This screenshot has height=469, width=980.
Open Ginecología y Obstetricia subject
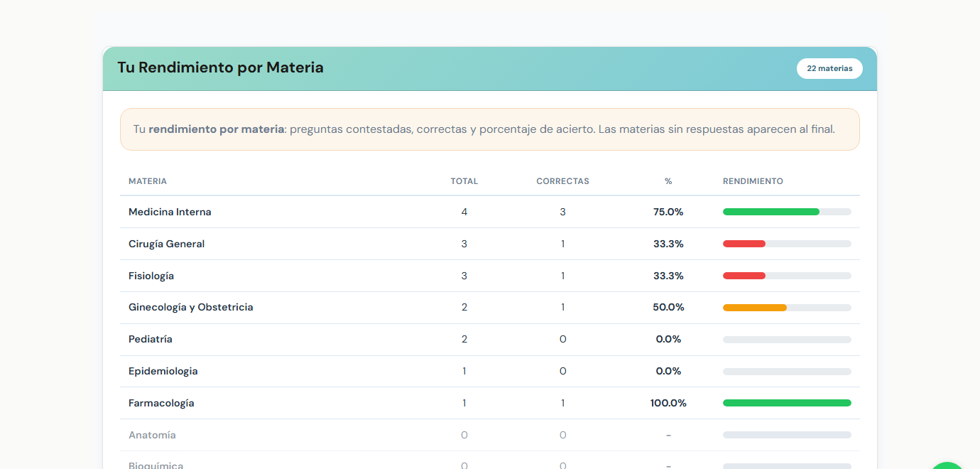coord(190,308)
